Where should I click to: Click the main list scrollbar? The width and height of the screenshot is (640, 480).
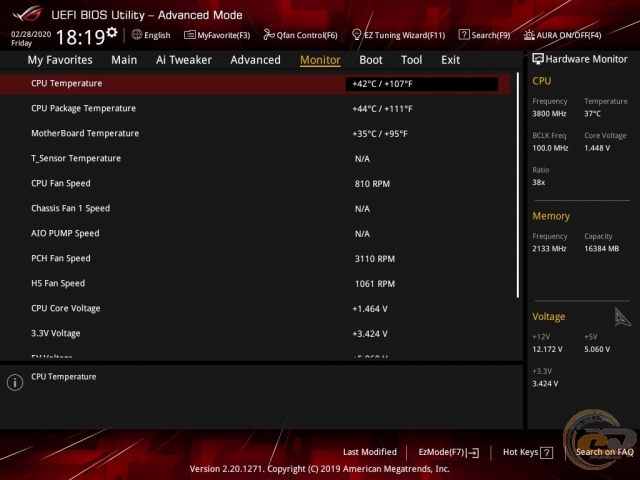(518, 185)
